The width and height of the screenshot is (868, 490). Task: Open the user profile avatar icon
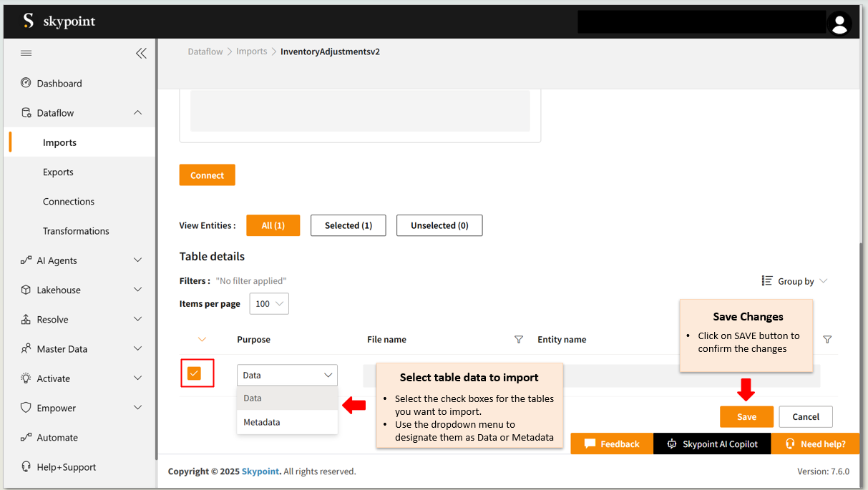(839, 23)
